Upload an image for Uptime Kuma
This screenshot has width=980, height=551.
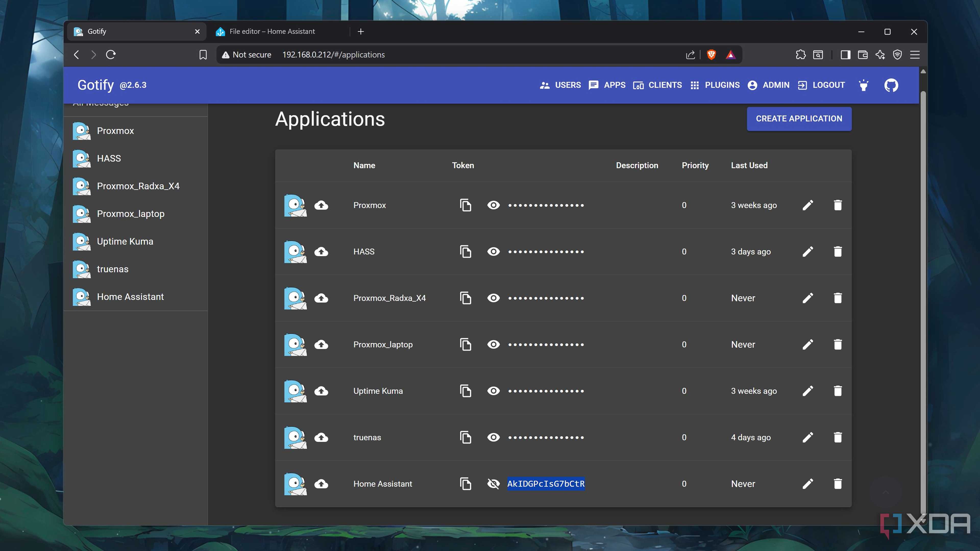click(321, 391)
